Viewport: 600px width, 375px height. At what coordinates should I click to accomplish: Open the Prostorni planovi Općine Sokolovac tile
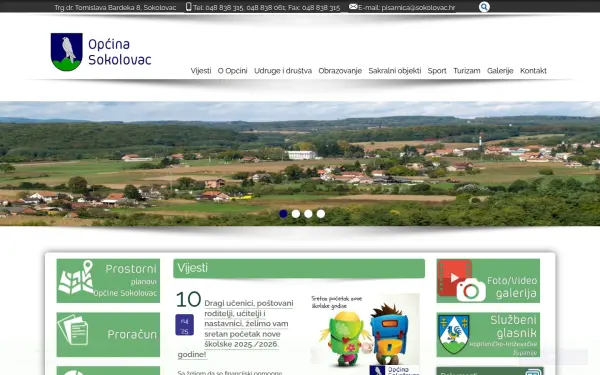pos(108,281)
